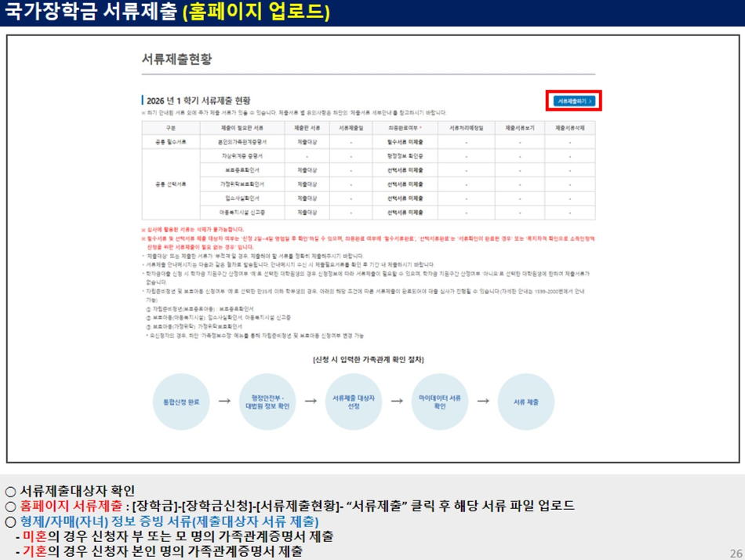Click the 본인의가족관계증명서 cell
Viewport: 745px width, 560px height.
242,142
